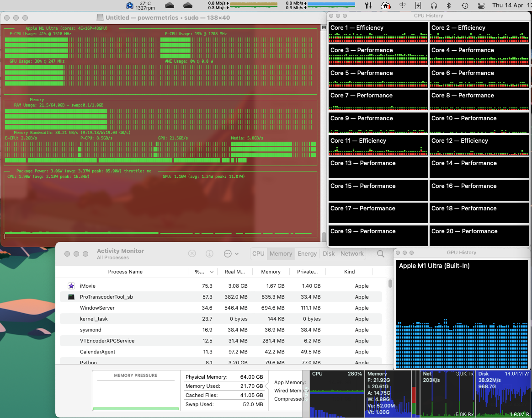This screenshot has width=532, height=418.
Task: Sort by the Real Memory column header
Action: (235, 272)
